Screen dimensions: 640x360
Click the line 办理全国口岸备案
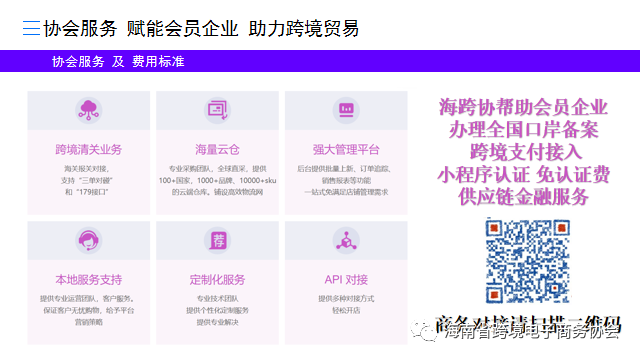coord(523,130)
